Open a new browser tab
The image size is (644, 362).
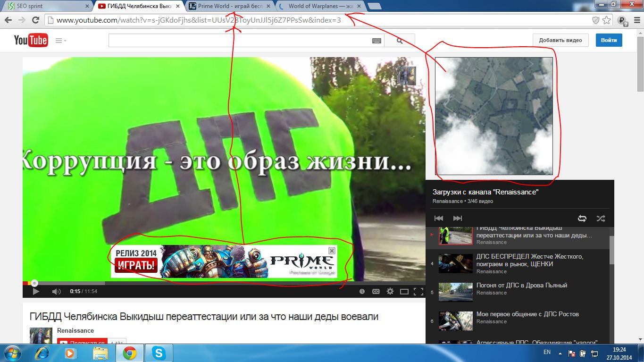(x=375, y=6)
